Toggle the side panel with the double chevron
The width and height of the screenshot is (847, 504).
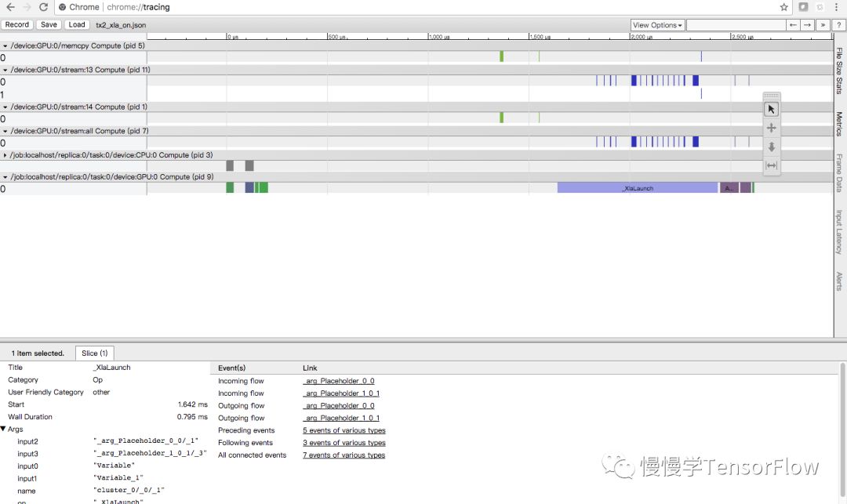(x=823, y=25)
